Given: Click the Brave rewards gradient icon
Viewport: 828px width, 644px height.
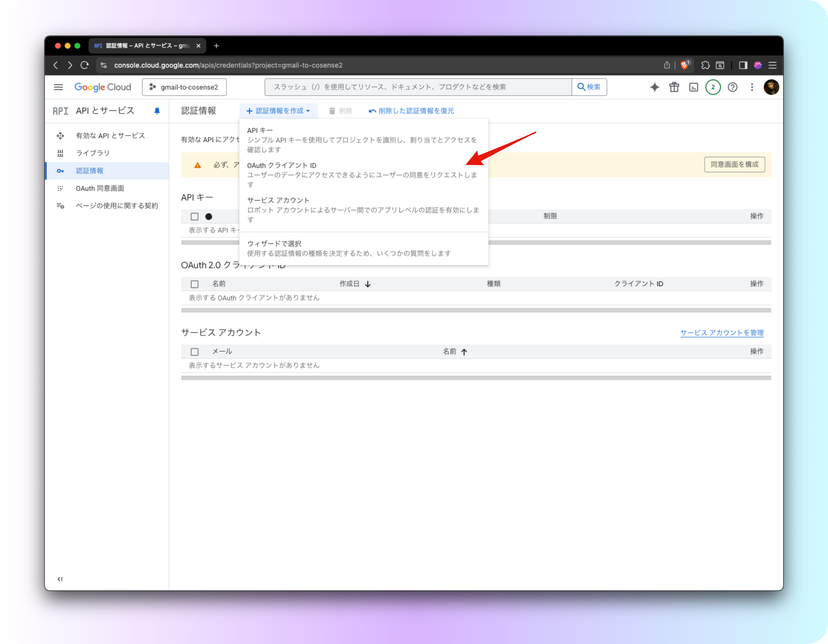Looking at the screenshot, I should [758, 65].
